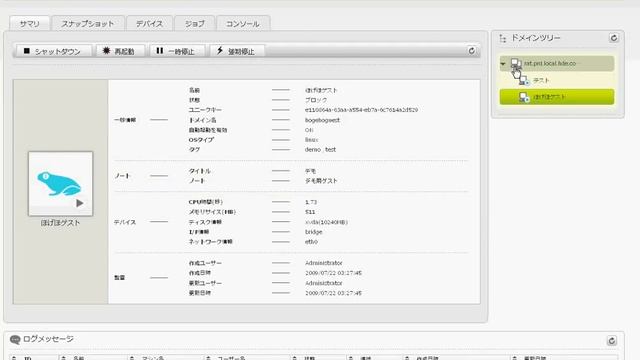Image resolution: width=640 pixels, height=360 pixels.
Task: Click the network value eth0
Action: (311, 242)
